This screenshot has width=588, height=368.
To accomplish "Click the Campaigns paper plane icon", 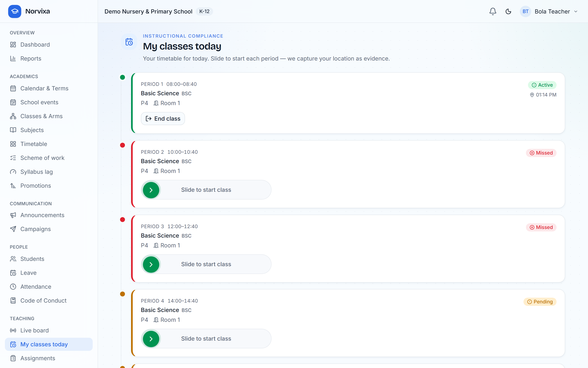I will (x=13, y=229).
